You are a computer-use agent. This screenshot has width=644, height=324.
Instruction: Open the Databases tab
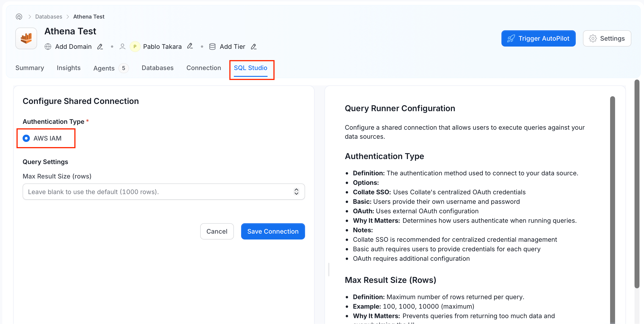pyautogui.click(x=157, y=68)
